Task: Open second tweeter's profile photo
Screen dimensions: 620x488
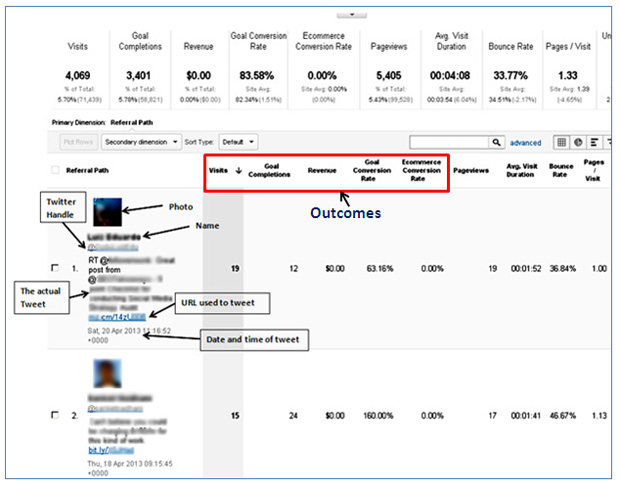Action: [x=107, y=374]
